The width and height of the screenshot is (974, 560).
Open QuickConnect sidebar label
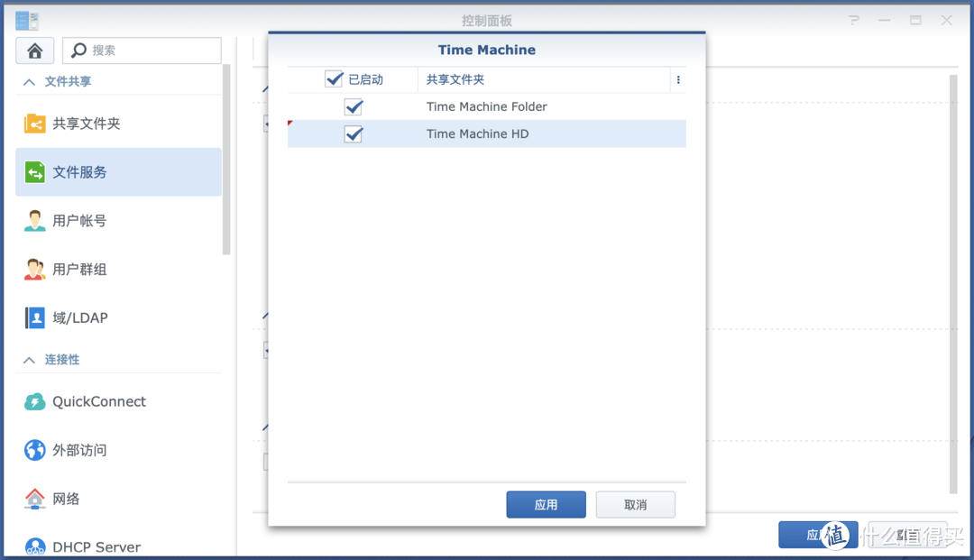99,401
